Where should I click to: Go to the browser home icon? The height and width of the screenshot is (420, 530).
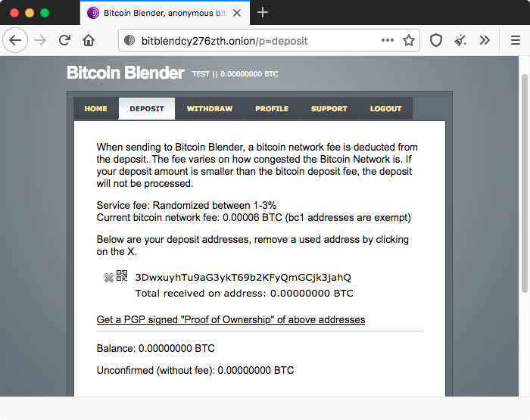pyautogui.click(x=89, y=41)
